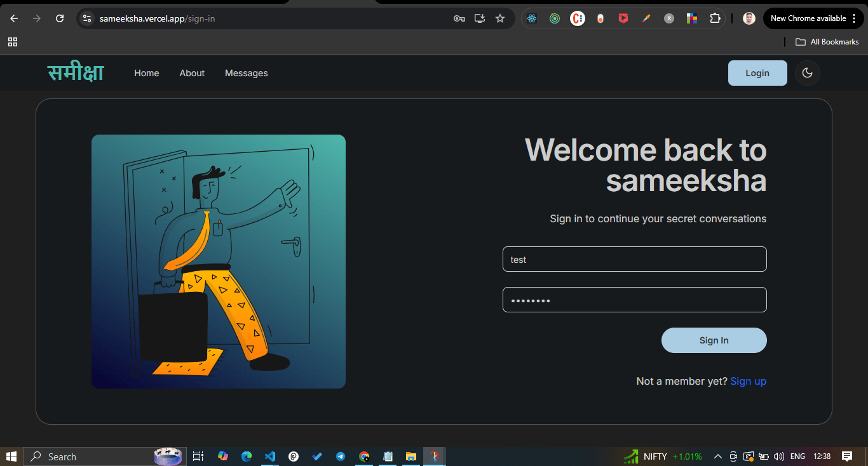Click the ENG language indicator
Viewport: 868px width, 466px height.
point(797,456)
